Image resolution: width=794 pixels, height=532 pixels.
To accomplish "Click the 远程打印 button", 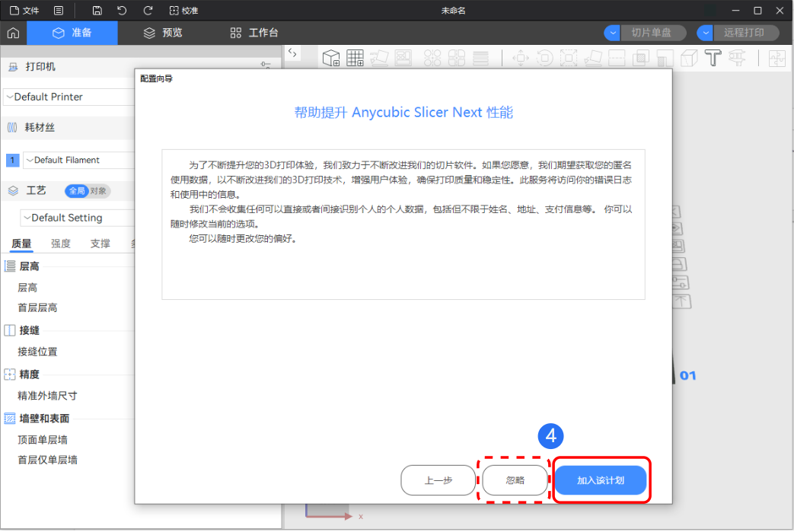I will tap(746, 33).
